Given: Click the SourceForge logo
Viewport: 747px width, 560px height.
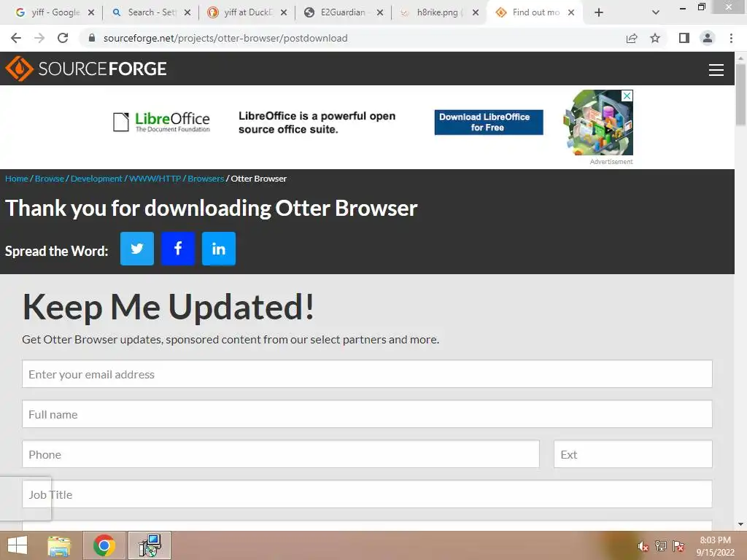Looking at the screenshot, I should click(x=86, y=69).
